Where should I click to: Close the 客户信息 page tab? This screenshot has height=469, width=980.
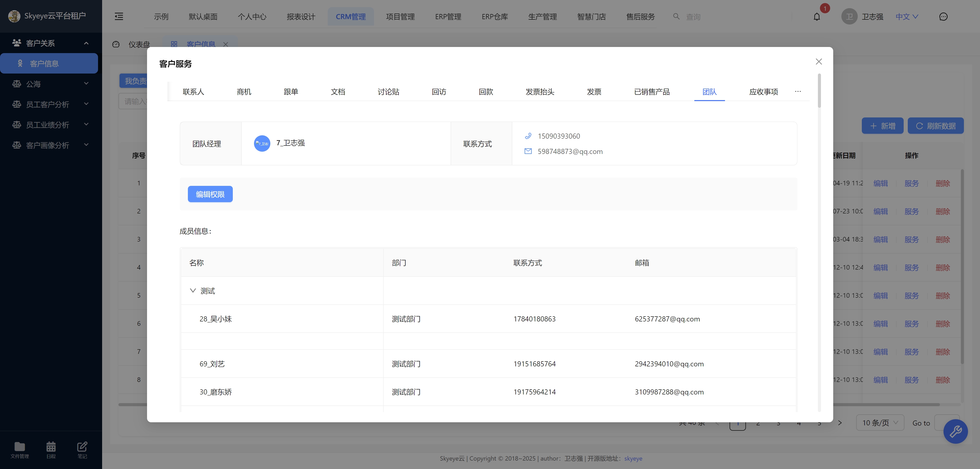click(x=226, y=44)
